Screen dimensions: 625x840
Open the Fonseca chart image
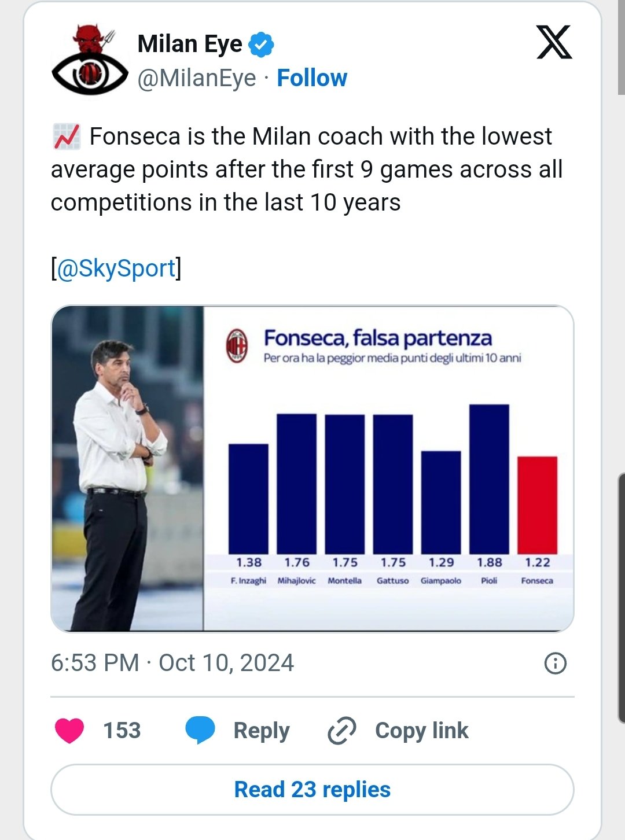click(x=312, y=469)
